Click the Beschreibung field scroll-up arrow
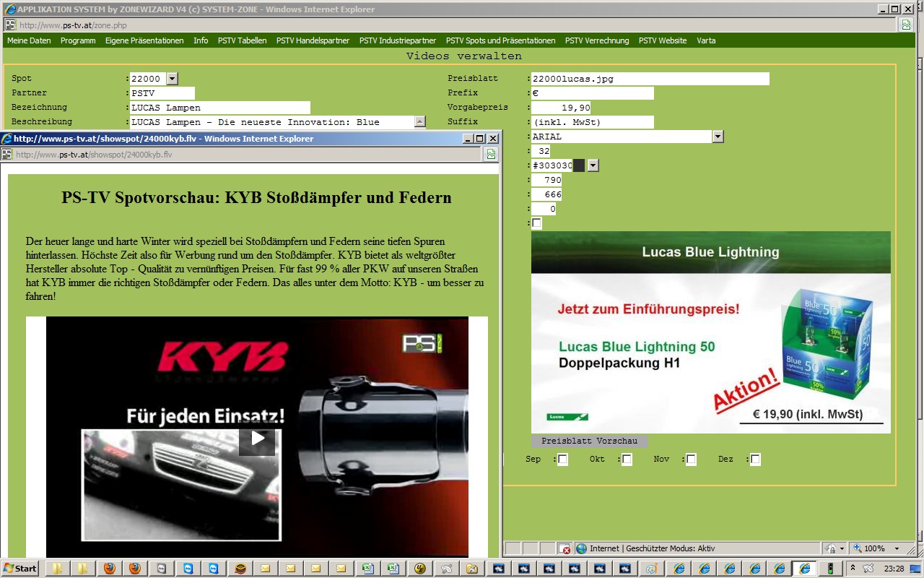The image size is (924, 578). pyautogui.click(x=420, y=121)
